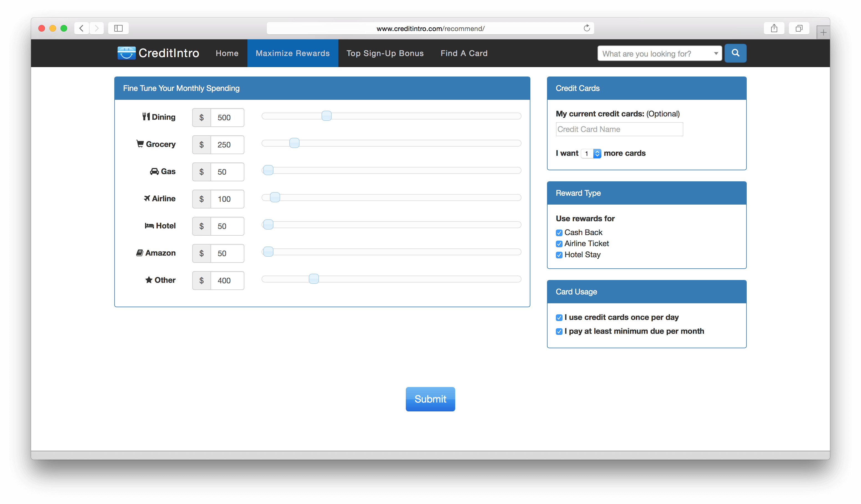This screenshot has width=861, height=504.
Task: Click the Gas car icon
Action: 155,171
